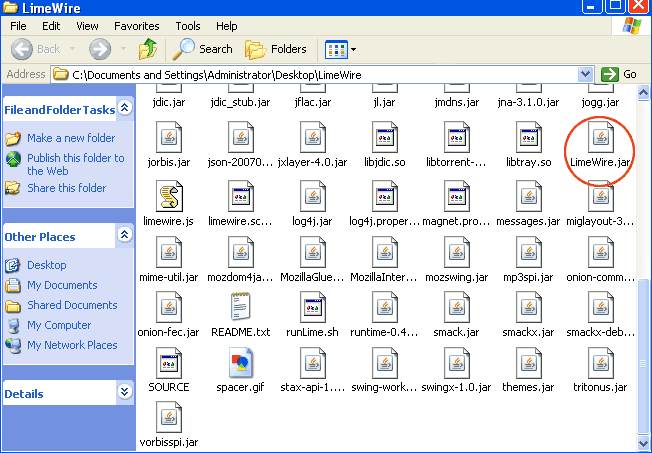Select the LimeWire.jar file icon

click(x=600, y=137)
